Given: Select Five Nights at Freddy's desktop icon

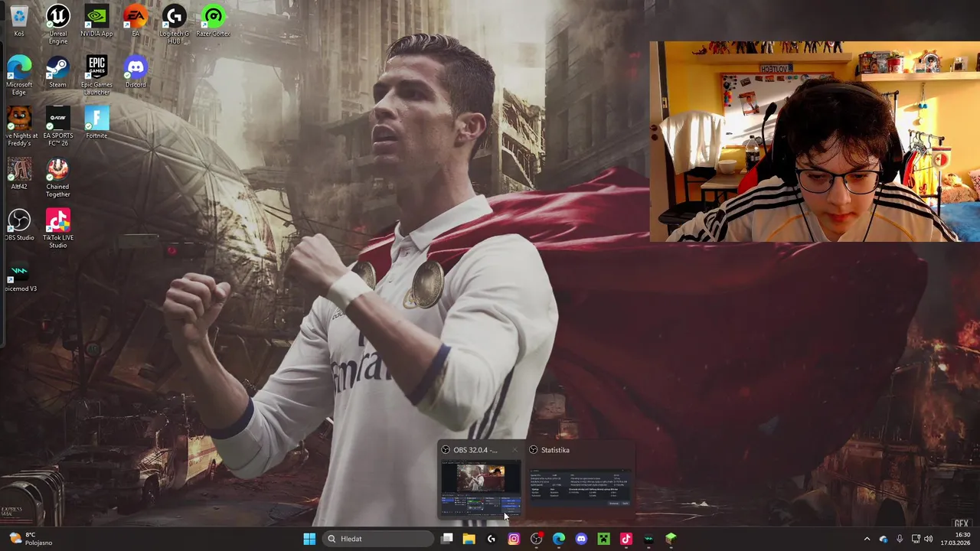Looking at the screenshot, I should (19, 126).
